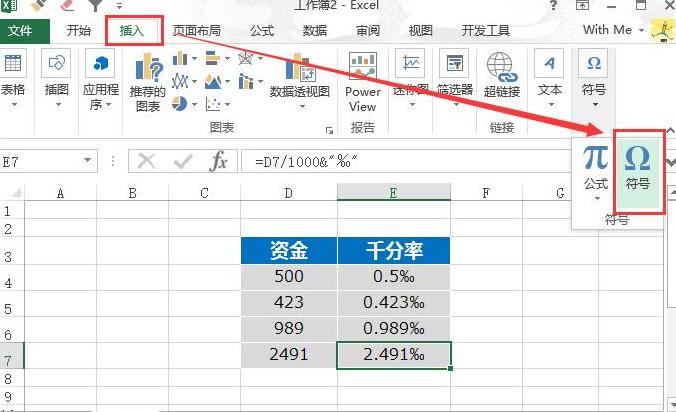676x412 pixels.
Task: Open the 表格 (Tables) dropdown
Action: (13, 78)
